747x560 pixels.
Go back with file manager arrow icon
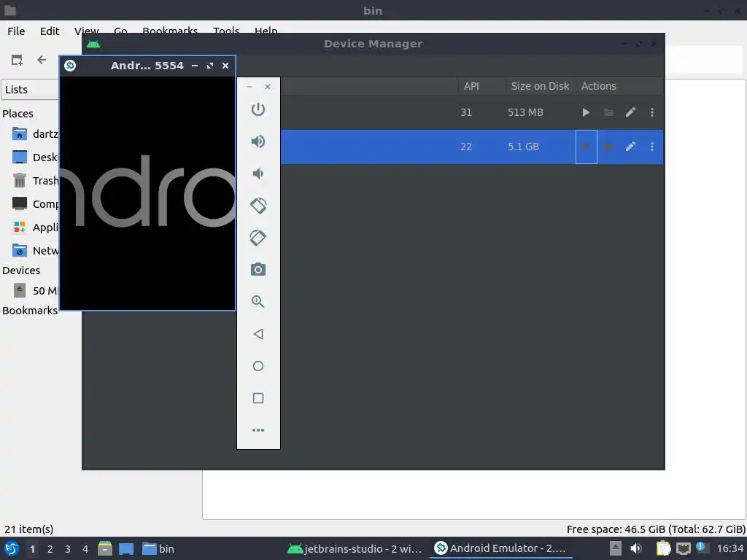point(42,60)
